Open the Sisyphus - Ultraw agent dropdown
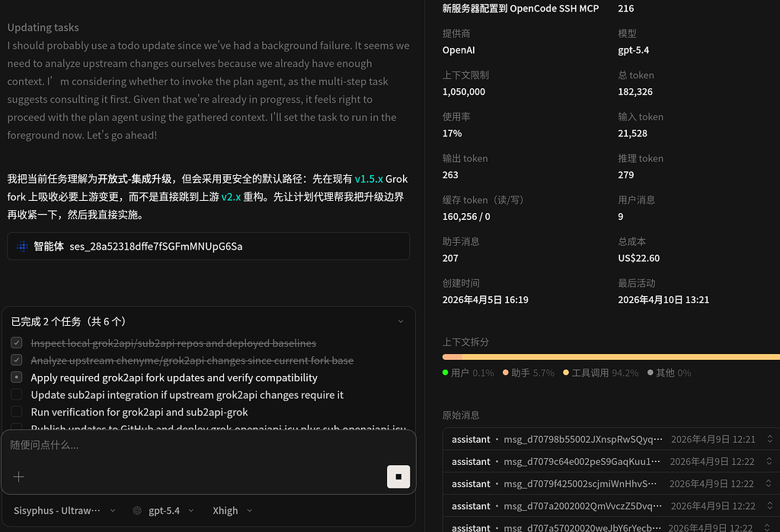The height and width of the screenshot is (532, 780). point(64,511)
